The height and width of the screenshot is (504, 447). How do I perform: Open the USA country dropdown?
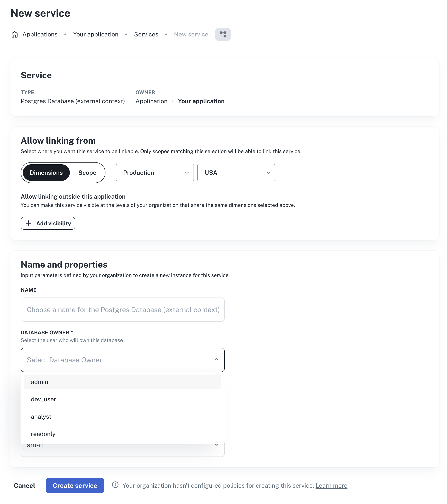pos(236,173)
